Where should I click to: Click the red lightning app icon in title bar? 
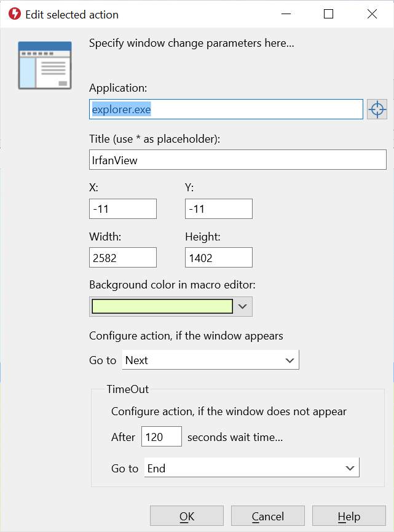point(15,14)
